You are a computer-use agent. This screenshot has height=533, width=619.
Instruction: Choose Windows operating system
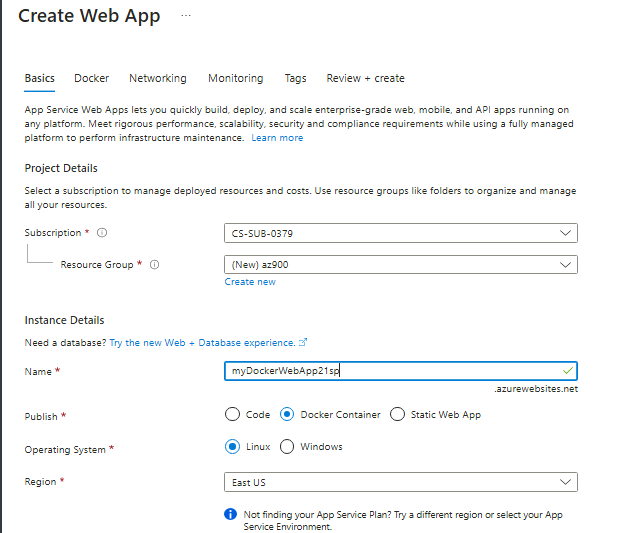(x=288, y=447)
